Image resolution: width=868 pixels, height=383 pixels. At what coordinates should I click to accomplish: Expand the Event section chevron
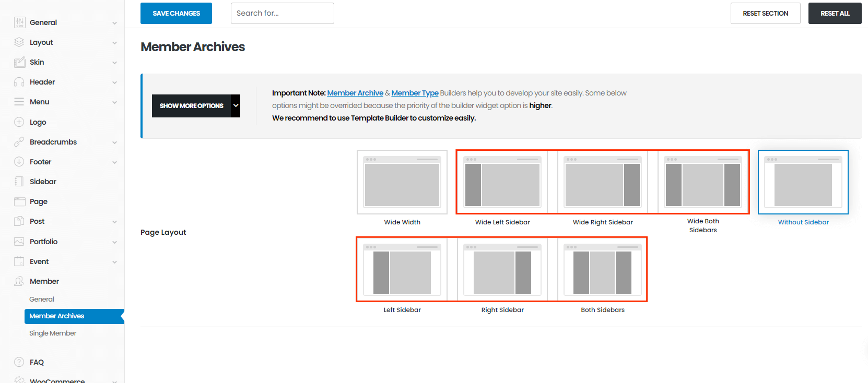[114, 262]
